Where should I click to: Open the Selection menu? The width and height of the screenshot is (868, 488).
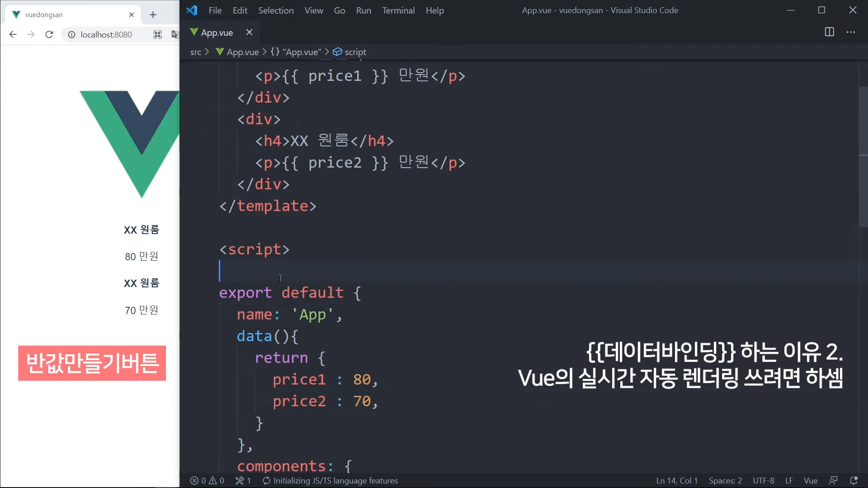pyautogui.click(x=276, y=10)
